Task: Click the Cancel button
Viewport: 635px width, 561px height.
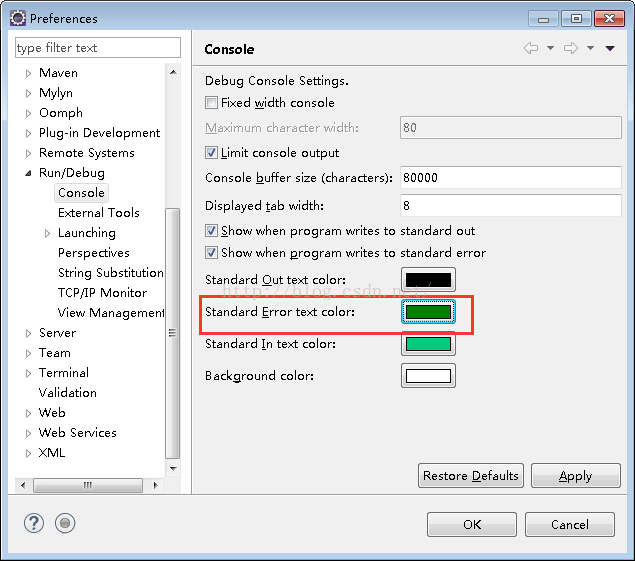Action: point(570,525)
